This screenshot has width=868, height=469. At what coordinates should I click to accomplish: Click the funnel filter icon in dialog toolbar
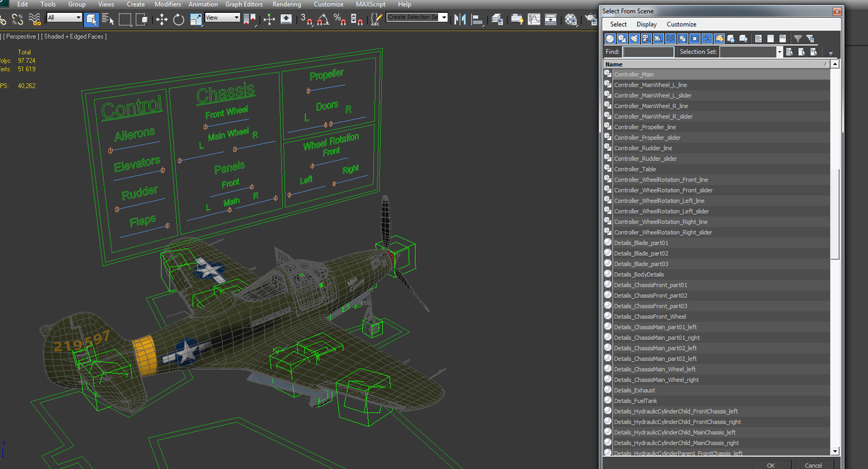(798, 39)
